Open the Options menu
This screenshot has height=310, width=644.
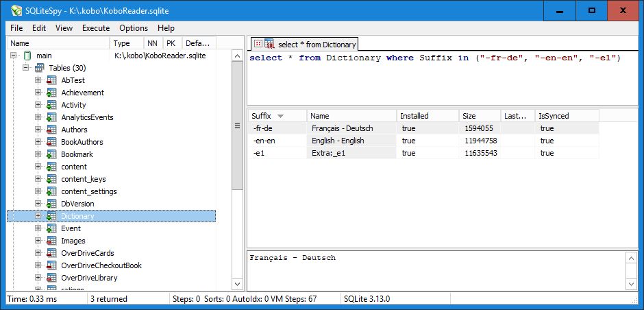[x=134, y=28]
